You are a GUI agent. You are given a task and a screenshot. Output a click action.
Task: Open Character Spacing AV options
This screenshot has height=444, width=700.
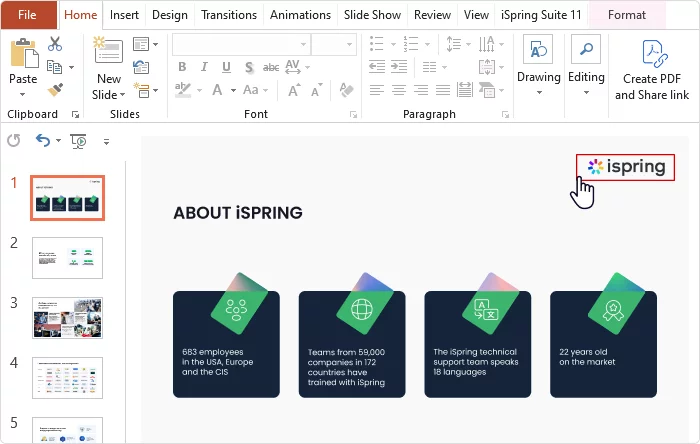tap(293, 67)
